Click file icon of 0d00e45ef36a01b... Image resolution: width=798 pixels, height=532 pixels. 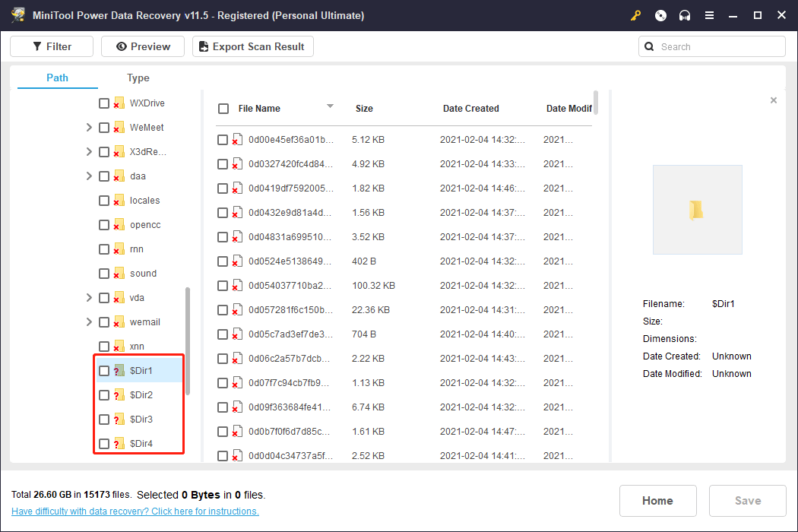pos(237,140)
